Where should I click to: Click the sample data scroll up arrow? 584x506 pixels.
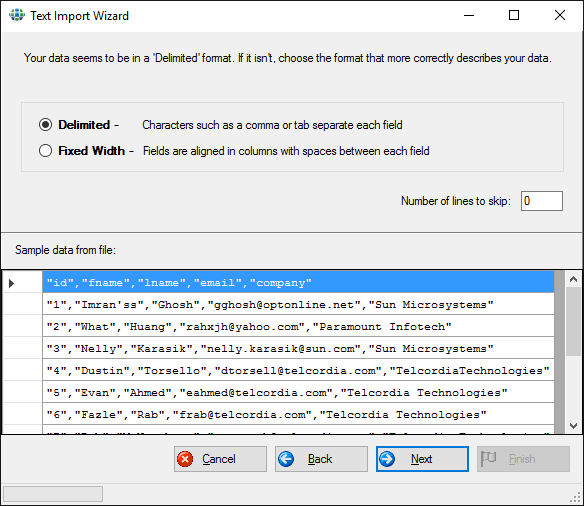[574, 279]
